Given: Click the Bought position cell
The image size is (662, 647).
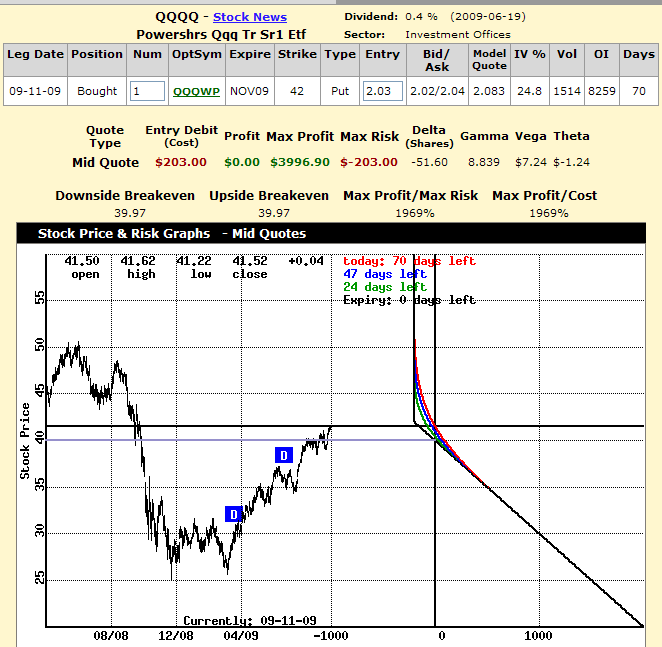Looking at the screenshot, I should point(97,91).
